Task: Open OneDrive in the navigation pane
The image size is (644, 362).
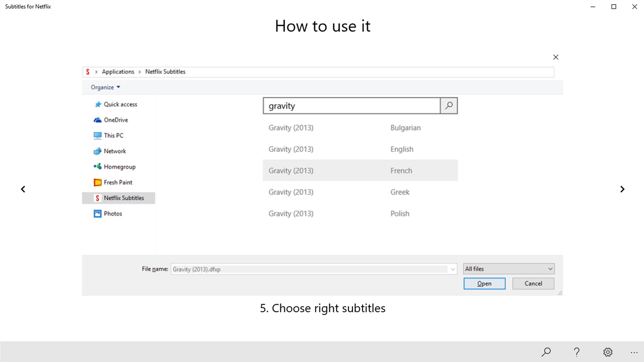Action: (115, 120)
